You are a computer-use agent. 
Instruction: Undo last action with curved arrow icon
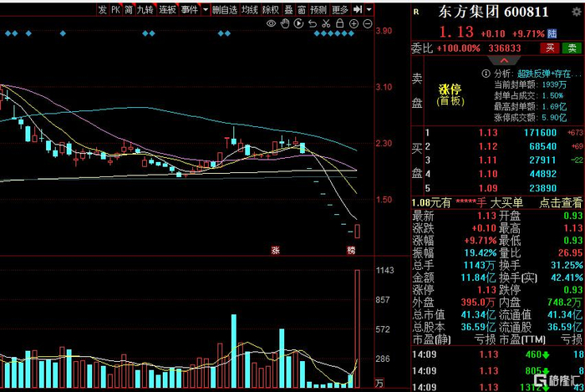(313, 23)
